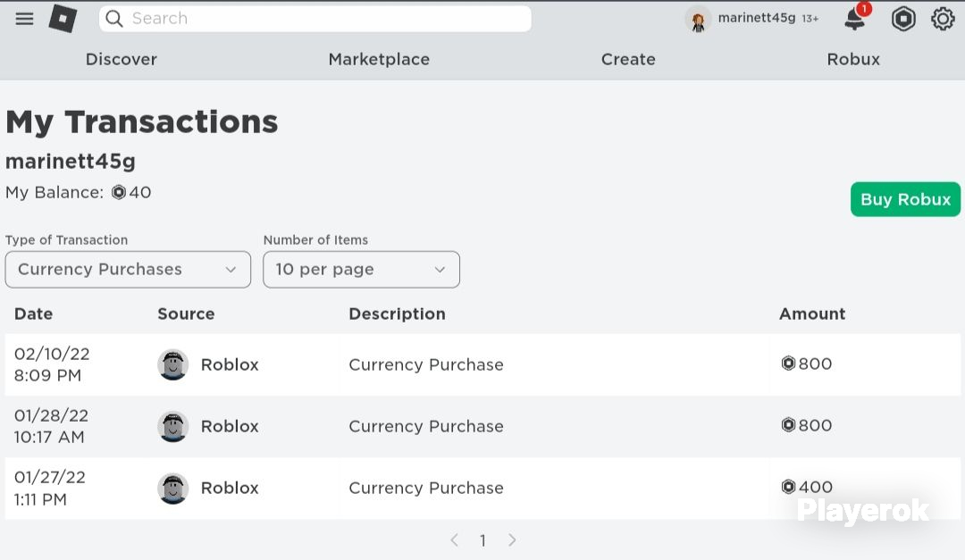The height and width of the screenshot is (560, 965).
Task: Click the date 01/27/22 1:11 PM
Action: click(x=49, y=488)
